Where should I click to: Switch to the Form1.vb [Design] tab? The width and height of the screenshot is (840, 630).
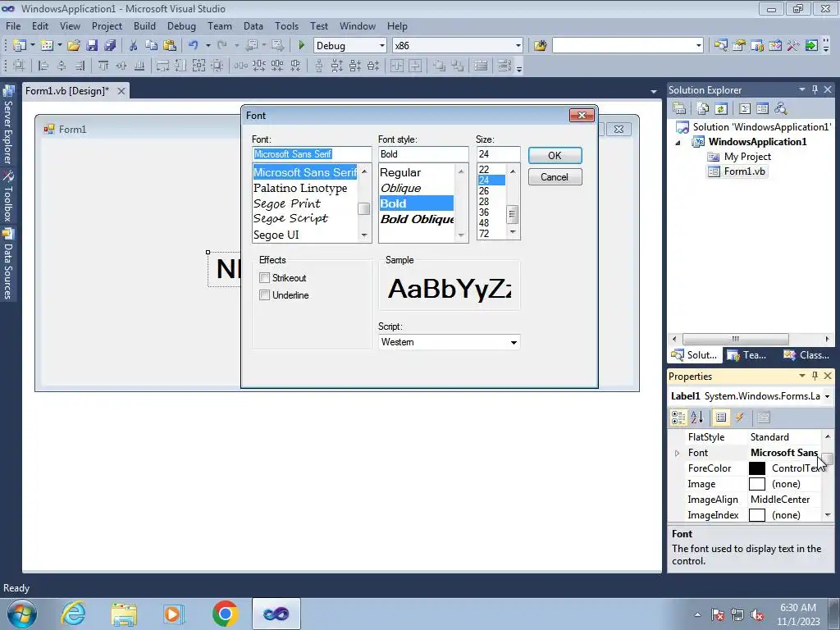point(67,90)
